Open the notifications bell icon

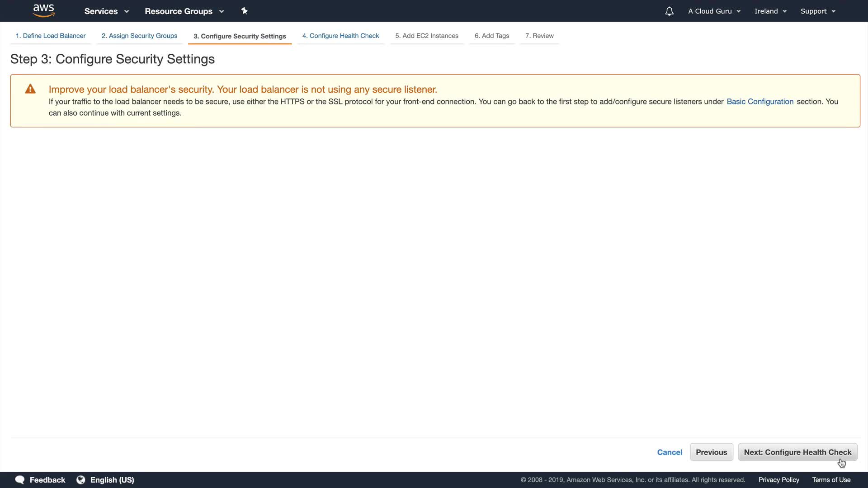click(669, 11)
